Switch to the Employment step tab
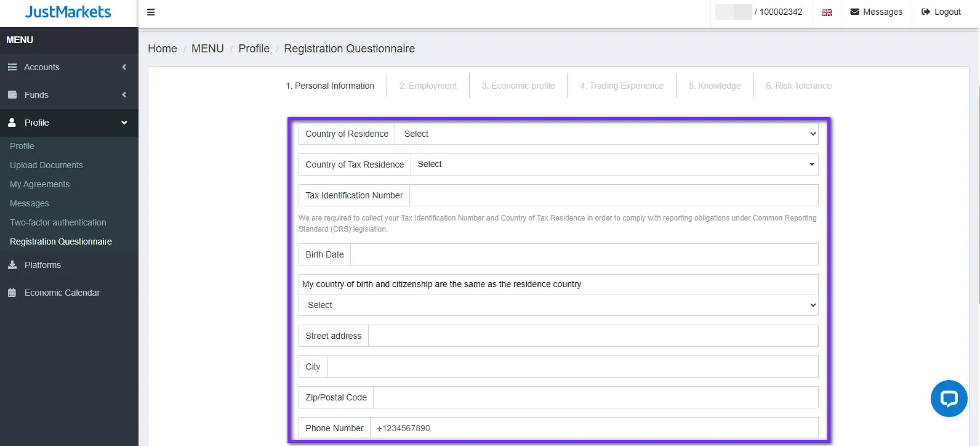Image resolution: width=980 pixels, height=446 pixels. [428, 86]
